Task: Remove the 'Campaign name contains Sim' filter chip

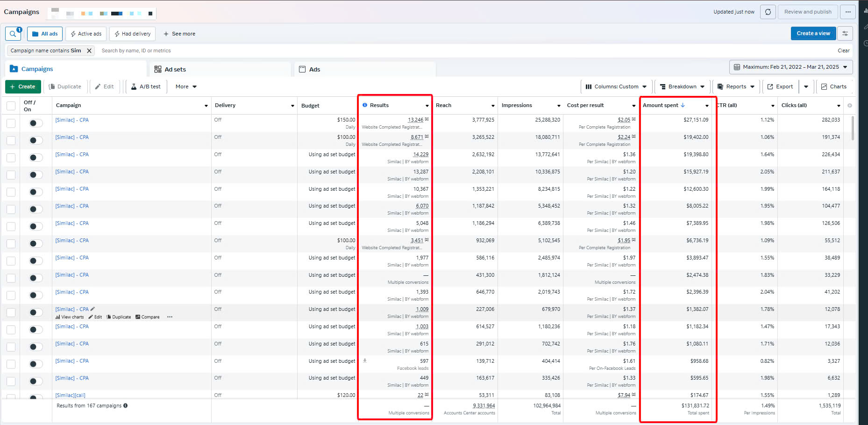Action: click(x=89, y=50)
